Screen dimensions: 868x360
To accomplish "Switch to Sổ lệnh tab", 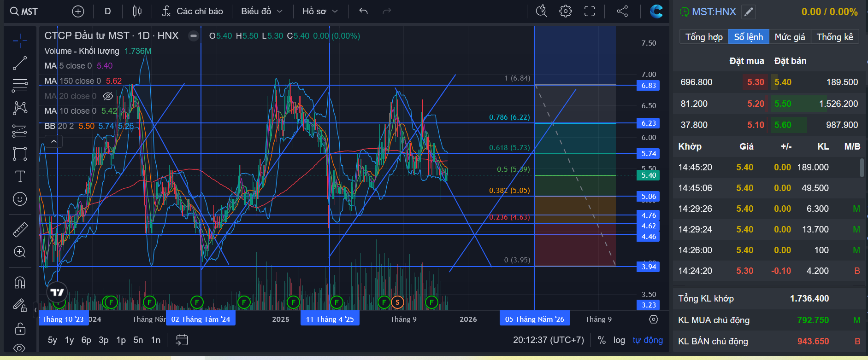I will coord(749,37).
